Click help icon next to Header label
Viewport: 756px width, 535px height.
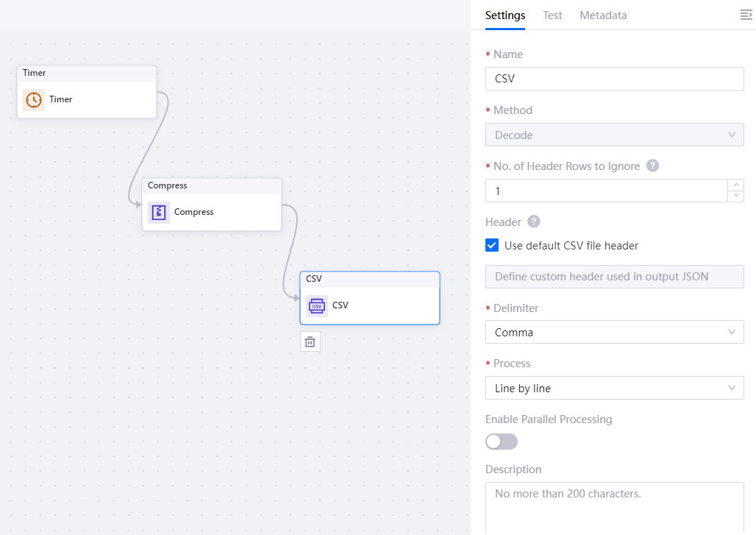[534, 222]
